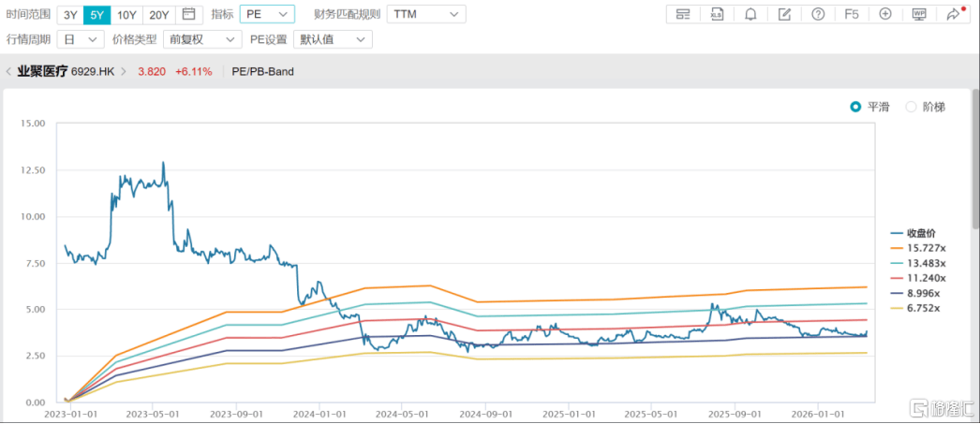
Task: Open the custom date calendar picker
Action: coord(188,14)
